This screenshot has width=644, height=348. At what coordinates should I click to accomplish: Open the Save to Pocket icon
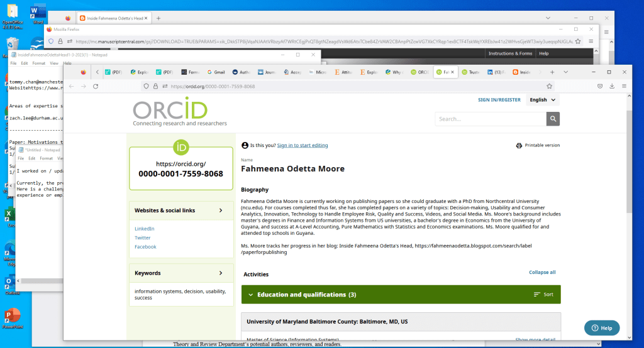pos(600,86)
